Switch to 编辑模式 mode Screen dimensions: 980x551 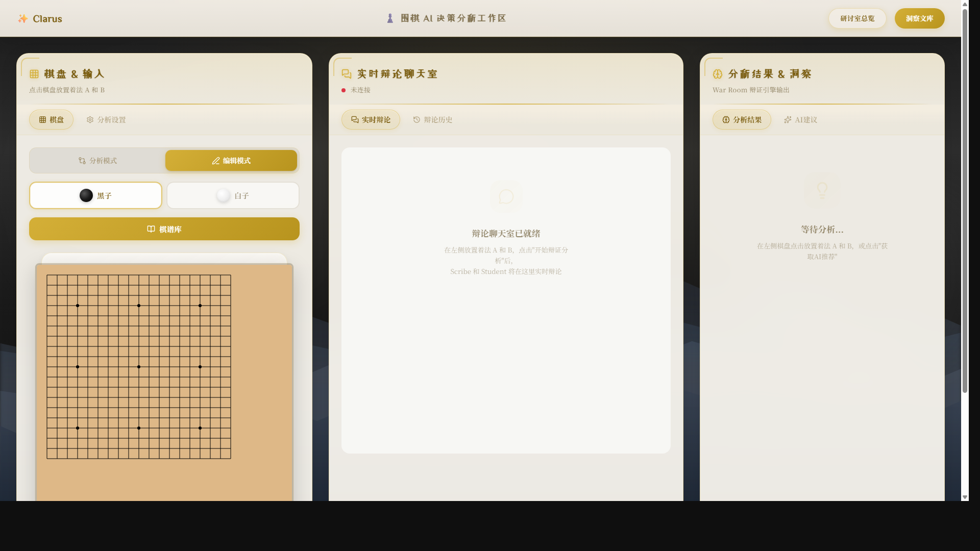[231, 161]
